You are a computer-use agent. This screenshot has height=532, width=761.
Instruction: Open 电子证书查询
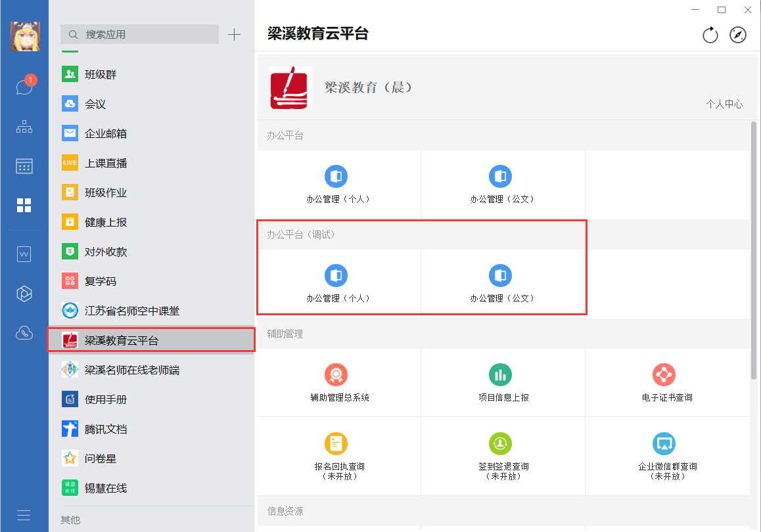click(x=667, y=383)
